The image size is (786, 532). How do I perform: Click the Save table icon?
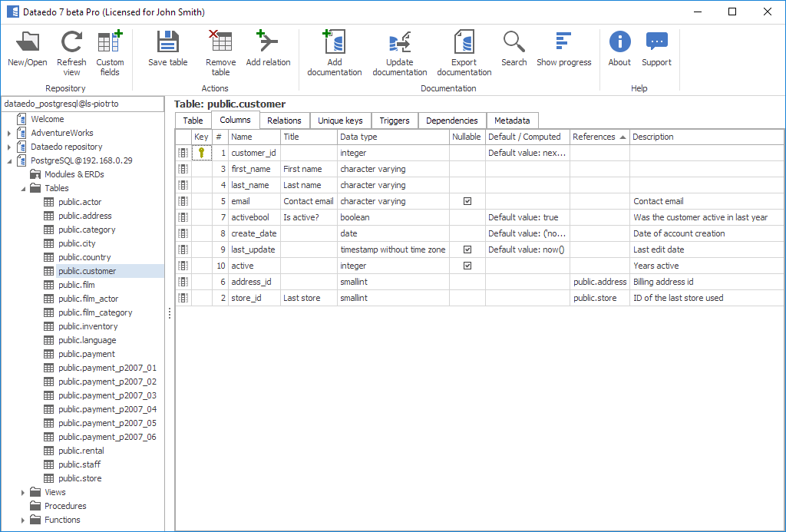[x=167, y=43]
